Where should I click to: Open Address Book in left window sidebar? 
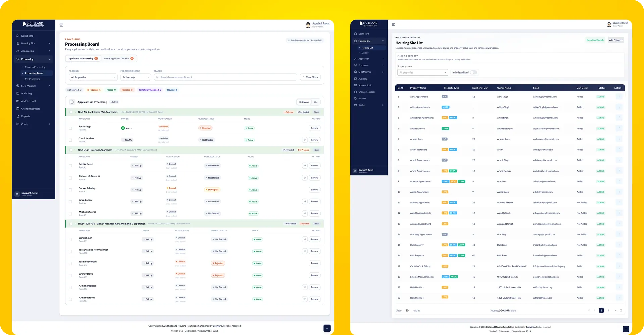click(x=29, y=101)
